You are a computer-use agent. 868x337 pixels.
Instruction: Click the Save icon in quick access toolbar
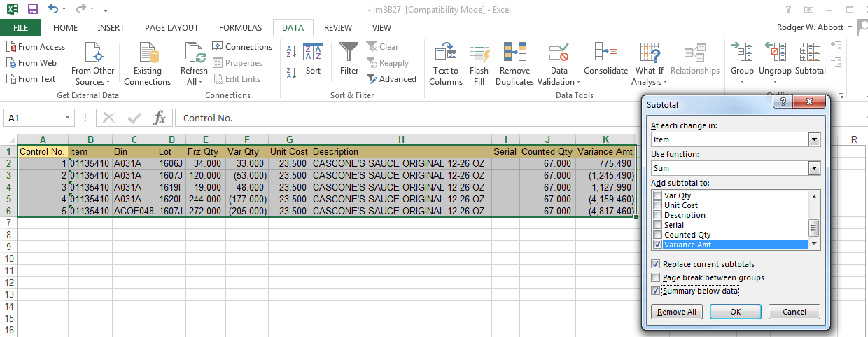(x=32, y=9)
